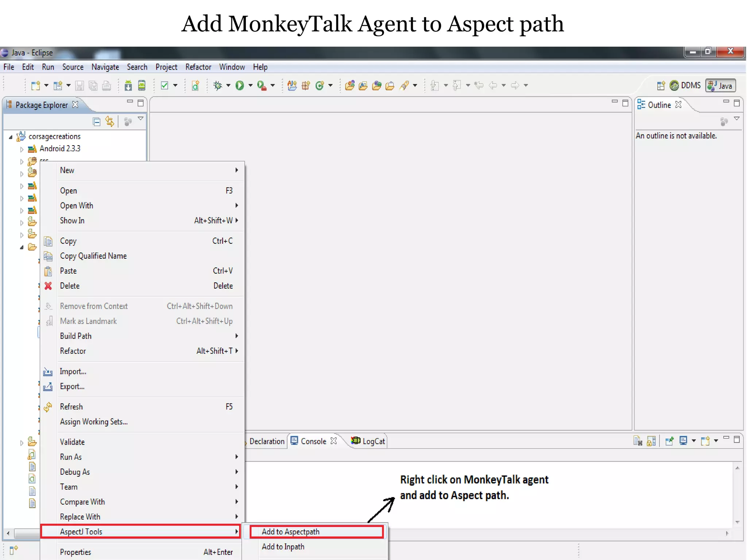Toggle Pin Console button
The image size is (747, 560).
(669, 441)
